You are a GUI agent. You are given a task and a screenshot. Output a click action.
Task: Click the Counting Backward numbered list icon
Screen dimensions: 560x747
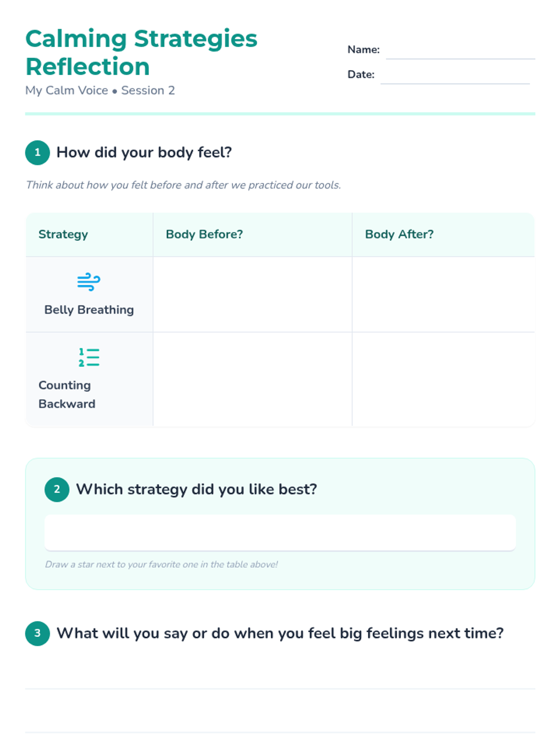pyautogui.click(x=89, y=357)
